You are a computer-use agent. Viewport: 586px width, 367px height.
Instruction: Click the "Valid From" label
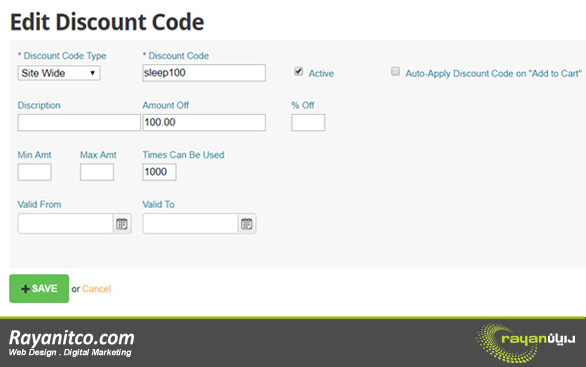click(x=39, y=204)
